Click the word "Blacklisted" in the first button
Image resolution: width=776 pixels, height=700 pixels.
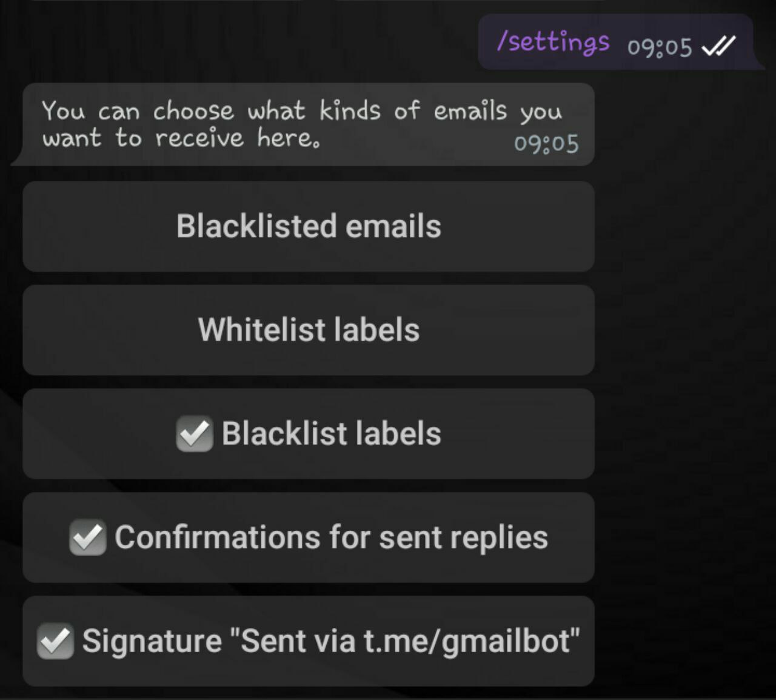[256, 226]
